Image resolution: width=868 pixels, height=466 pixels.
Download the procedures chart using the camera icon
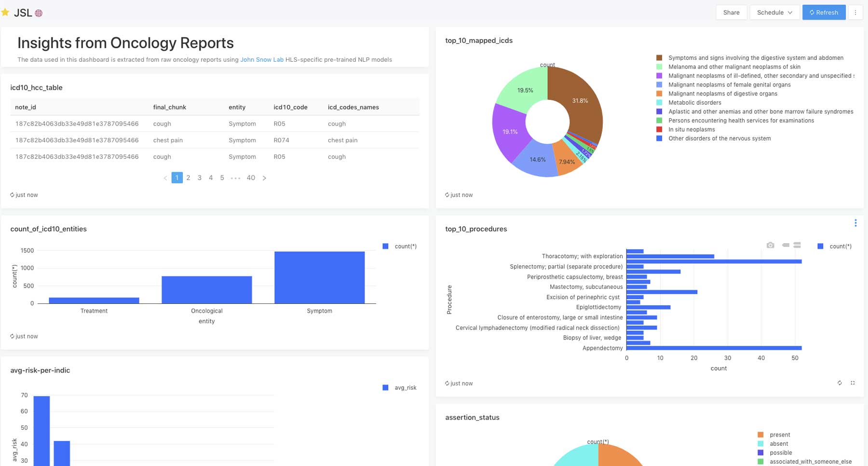click(x=771, y=246)
